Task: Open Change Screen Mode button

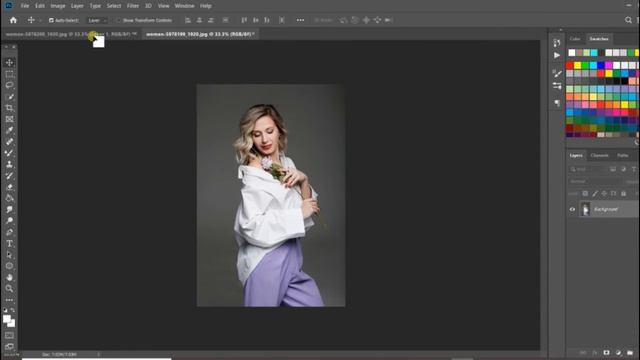Action: pyautogui.click(x=9, y=347)
